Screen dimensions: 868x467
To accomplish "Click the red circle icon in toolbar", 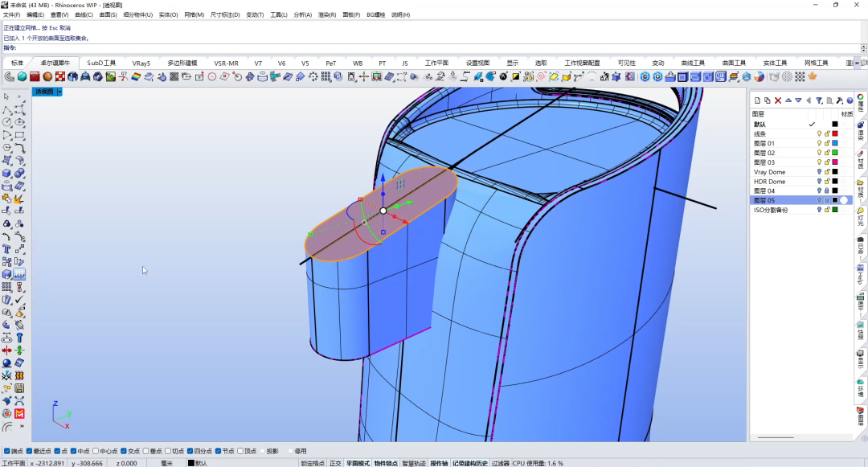I will [212, 76].
